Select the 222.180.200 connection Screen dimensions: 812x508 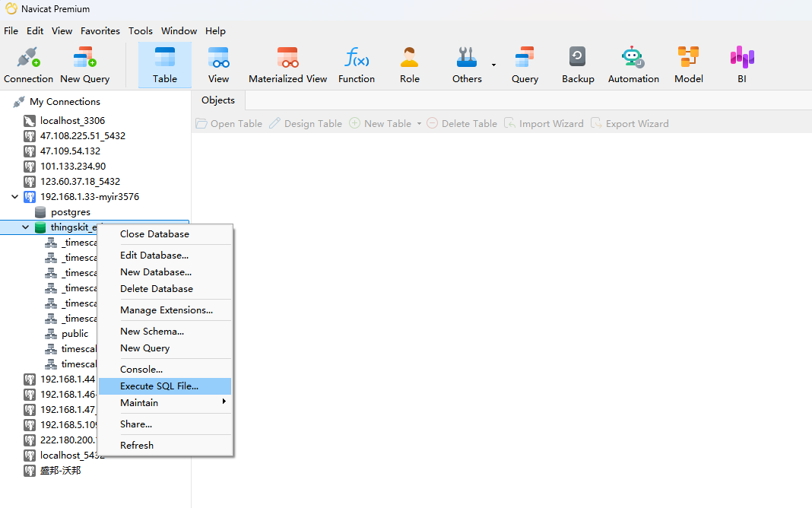[68, 440]
